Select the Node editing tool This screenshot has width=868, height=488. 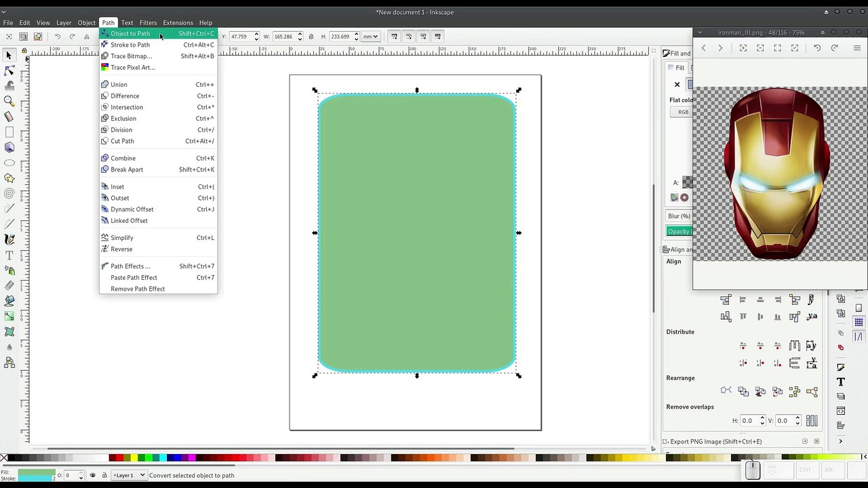coord(9,70)
